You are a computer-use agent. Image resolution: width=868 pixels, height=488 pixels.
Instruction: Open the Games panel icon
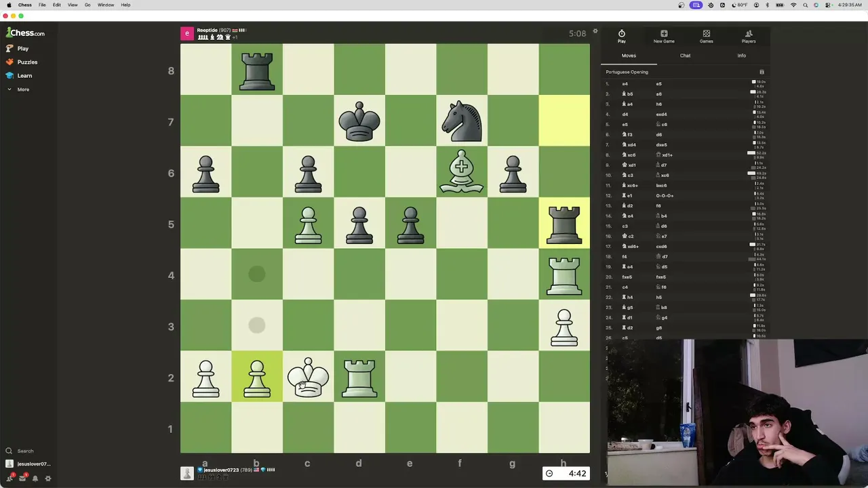[707, 37]
